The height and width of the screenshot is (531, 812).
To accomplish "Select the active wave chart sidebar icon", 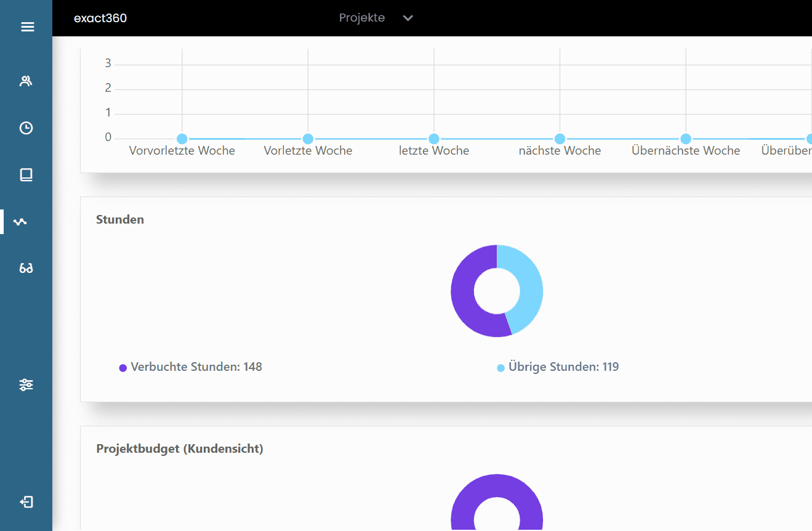I will [x=20, y=222].
